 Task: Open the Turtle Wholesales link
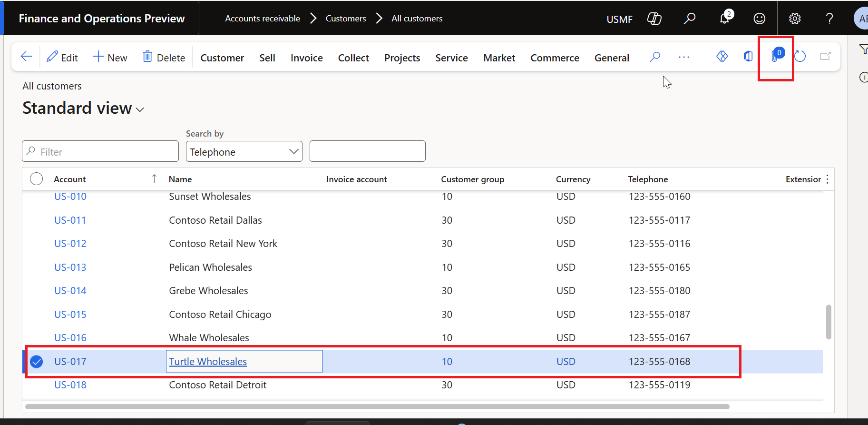[x=208, y=362]
